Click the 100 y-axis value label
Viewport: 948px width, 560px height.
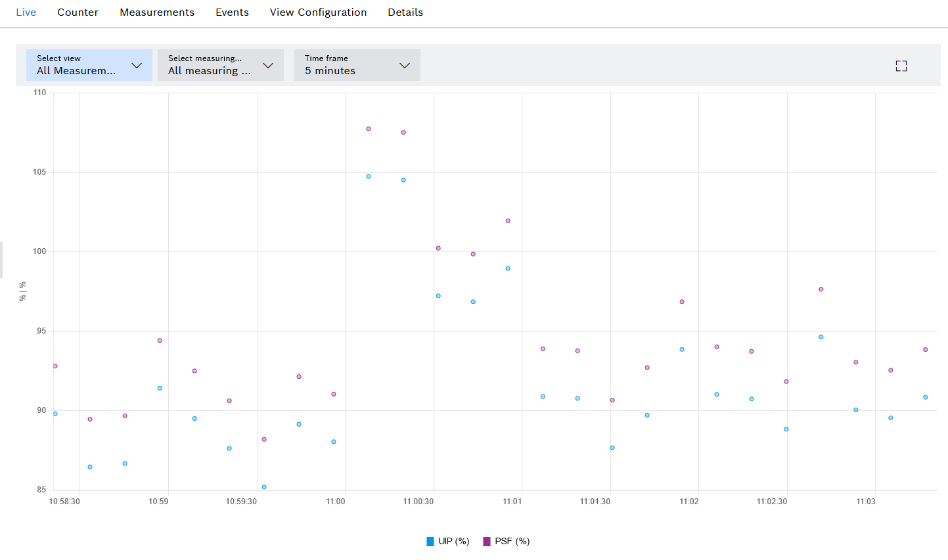point(40,251)
